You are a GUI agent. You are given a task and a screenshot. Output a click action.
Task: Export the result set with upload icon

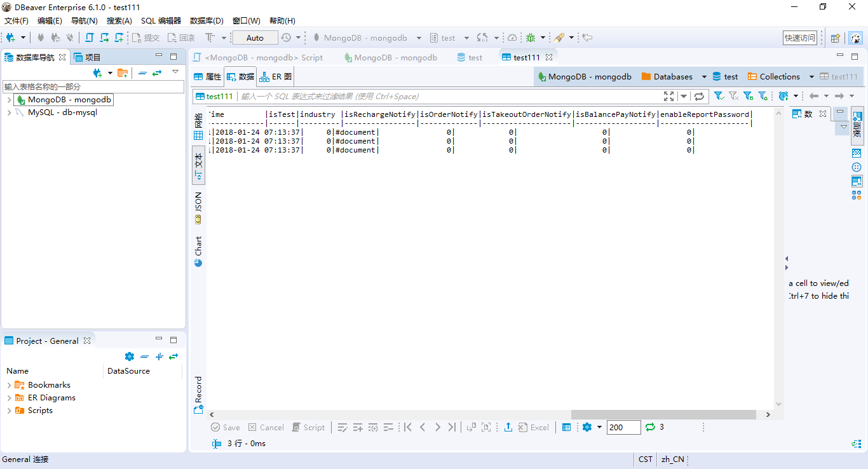tap(508, 428)
